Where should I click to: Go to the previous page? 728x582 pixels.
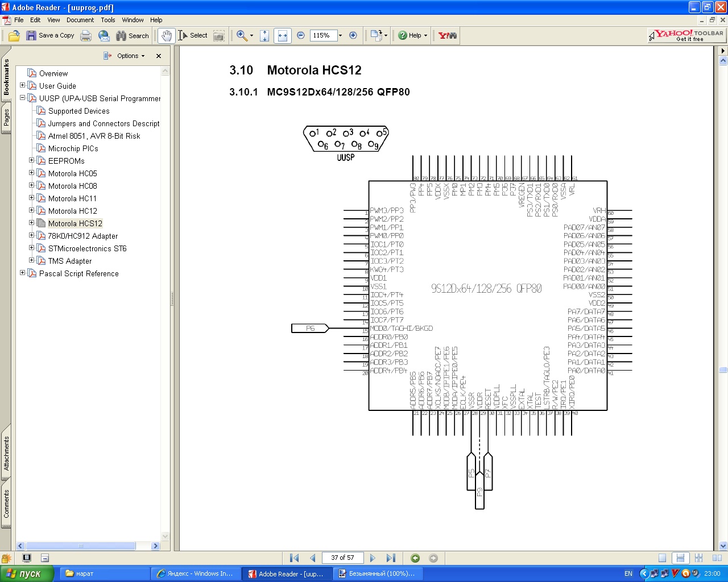(x=312, y=558)
